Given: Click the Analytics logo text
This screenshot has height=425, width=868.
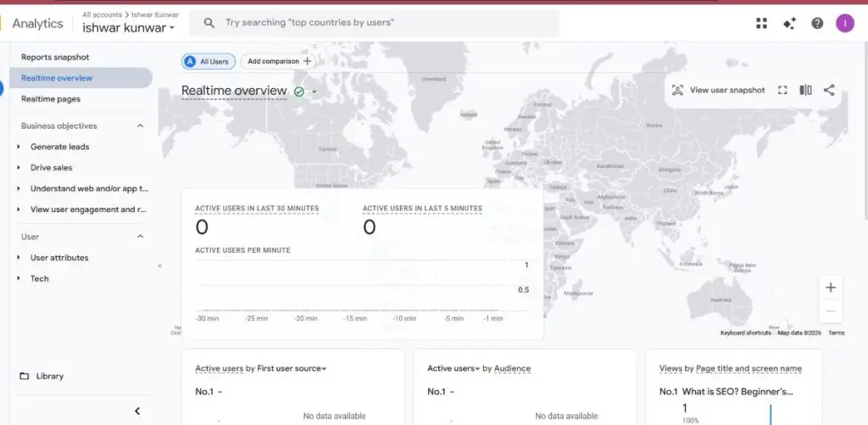Looking at the screenshot, I should click(37, 23).
